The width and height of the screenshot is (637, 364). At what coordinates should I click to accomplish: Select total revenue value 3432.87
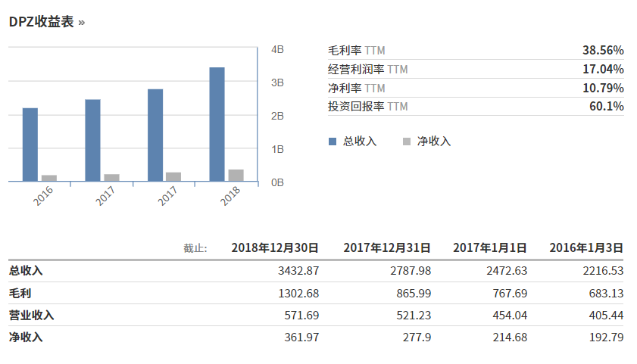coord(298,271)
